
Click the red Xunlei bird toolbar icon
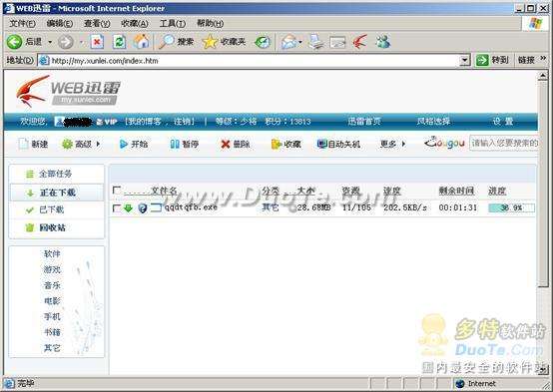coord(360,42)
